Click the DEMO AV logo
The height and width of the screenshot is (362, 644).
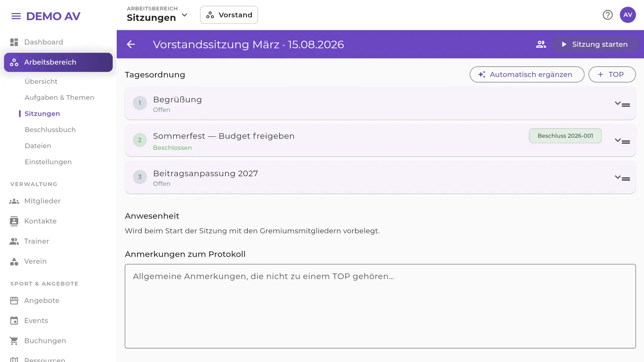53,16
